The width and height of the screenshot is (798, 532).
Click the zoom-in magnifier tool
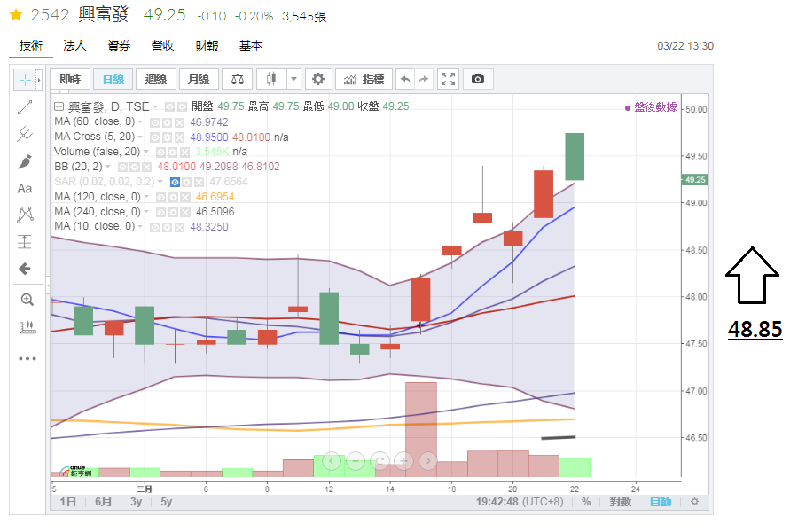[27, 300]
